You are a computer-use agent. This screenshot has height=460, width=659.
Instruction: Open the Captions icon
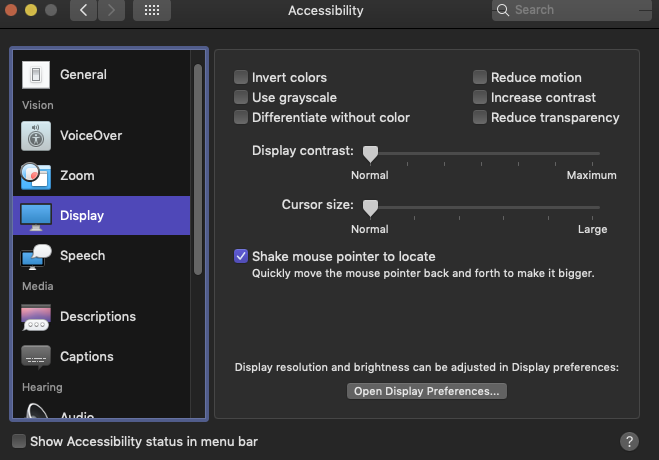point(36,357)
